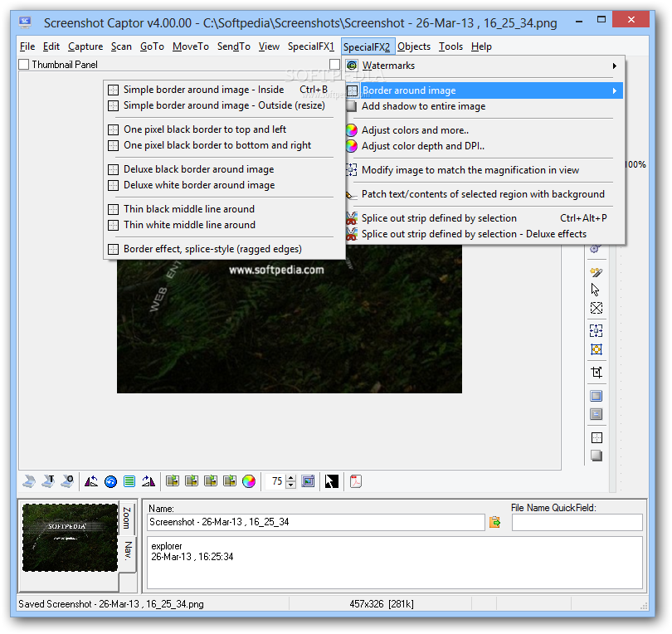This screenshot has width=672, height=634.
Task: Click the scanner icon marked with O
Action: (x=67, y=481)
